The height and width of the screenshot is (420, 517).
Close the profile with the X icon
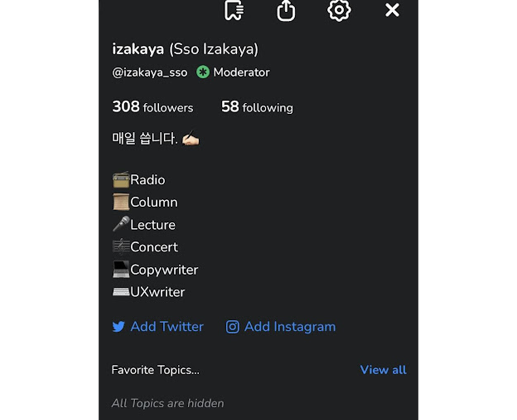click(x=392, y=10)
